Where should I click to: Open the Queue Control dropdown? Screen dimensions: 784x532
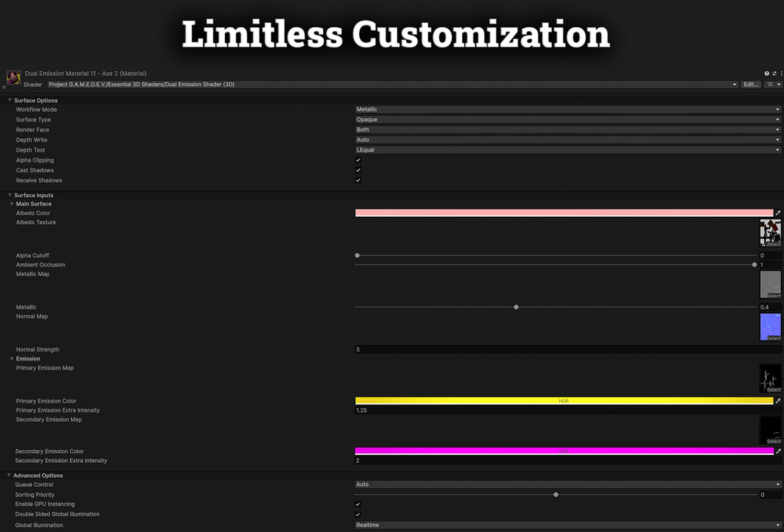click(x=568, y=485)
